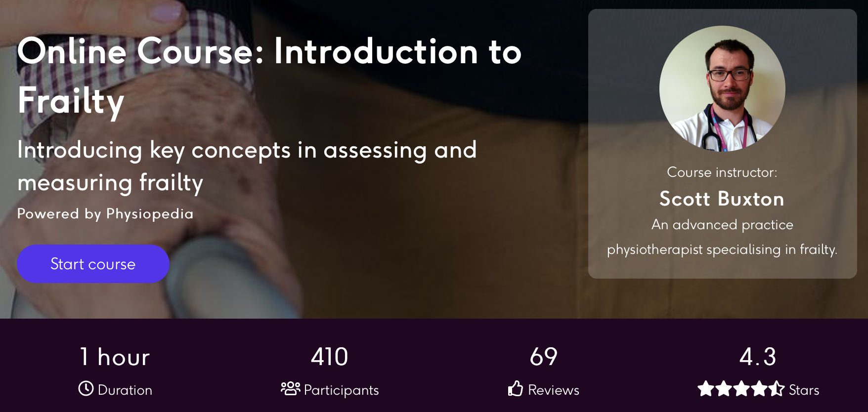
Task: Click the course subtitle about measuring frailty
Action: click(x=247, y=166)
